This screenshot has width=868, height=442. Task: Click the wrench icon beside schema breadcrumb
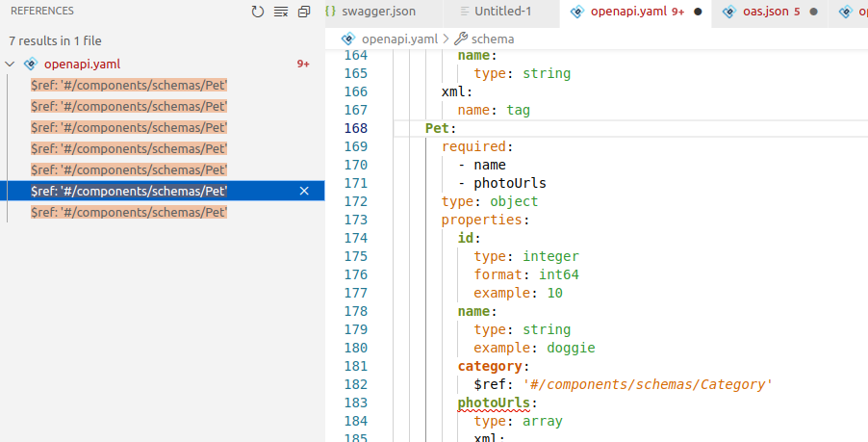point(460,39)
